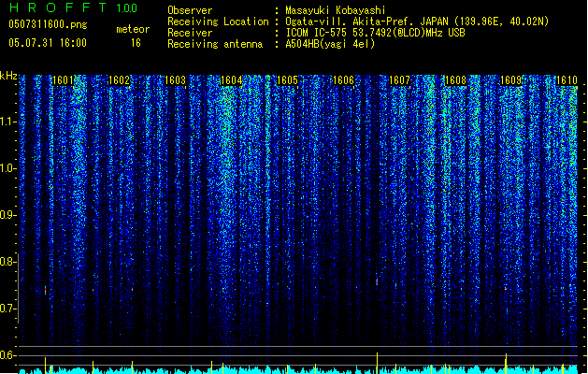This screenshot has width=588, height=374.
Task: Click the 0.7 kHz axis tick label
Action: (7, 309)
